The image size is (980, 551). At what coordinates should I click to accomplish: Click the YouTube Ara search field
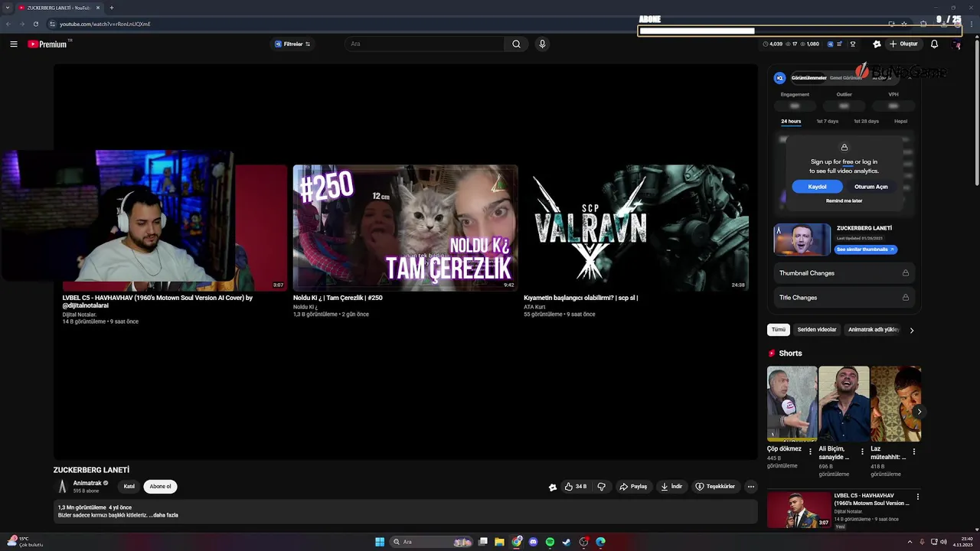pos(424,44)
